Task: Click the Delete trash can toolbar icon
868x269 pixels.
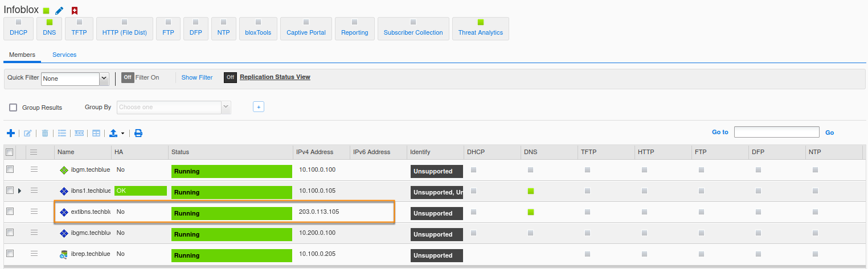Action: coord(45,133)
